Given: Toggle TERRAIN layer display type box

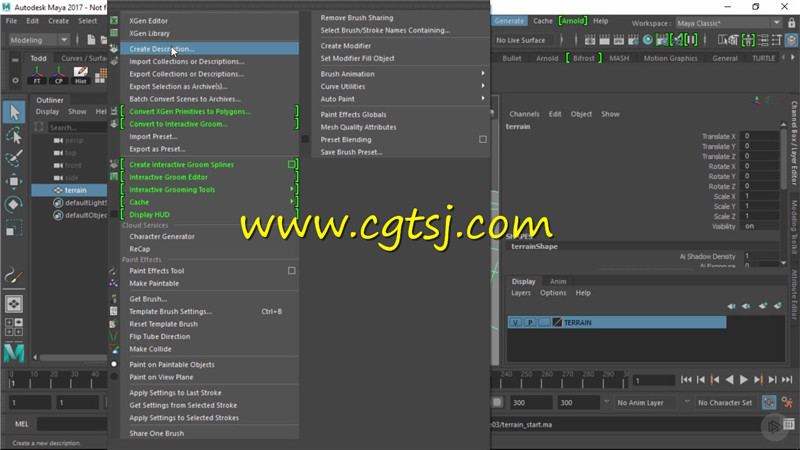Looking at the screenshot, I should [544, 322].
